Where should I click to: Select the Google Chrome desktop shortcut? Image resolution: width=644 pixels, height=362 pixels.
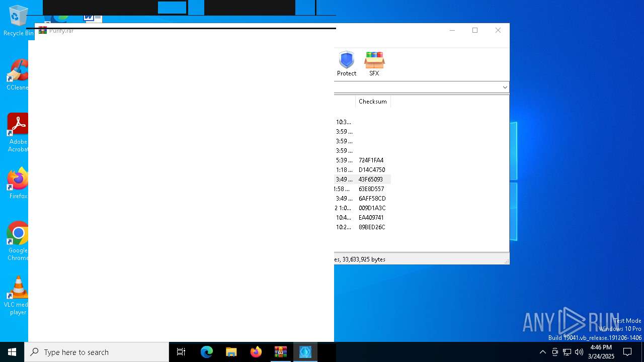pos(18,241)
